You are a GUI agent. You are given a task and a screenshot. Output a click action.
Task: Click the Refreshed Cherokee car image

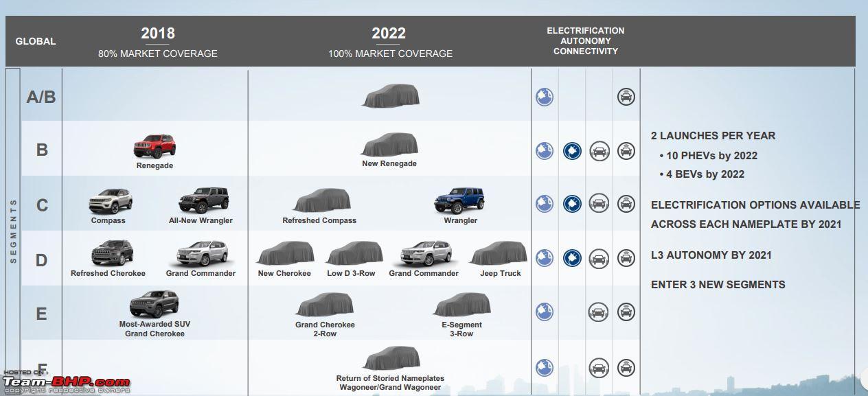112,253
